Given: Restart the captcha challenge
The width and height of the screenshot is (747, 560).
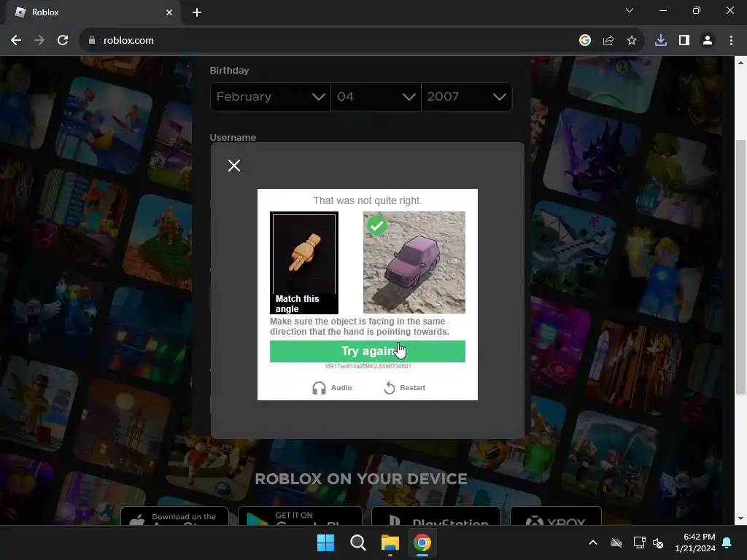Looking at the screenshot, I should click(404, 388).
